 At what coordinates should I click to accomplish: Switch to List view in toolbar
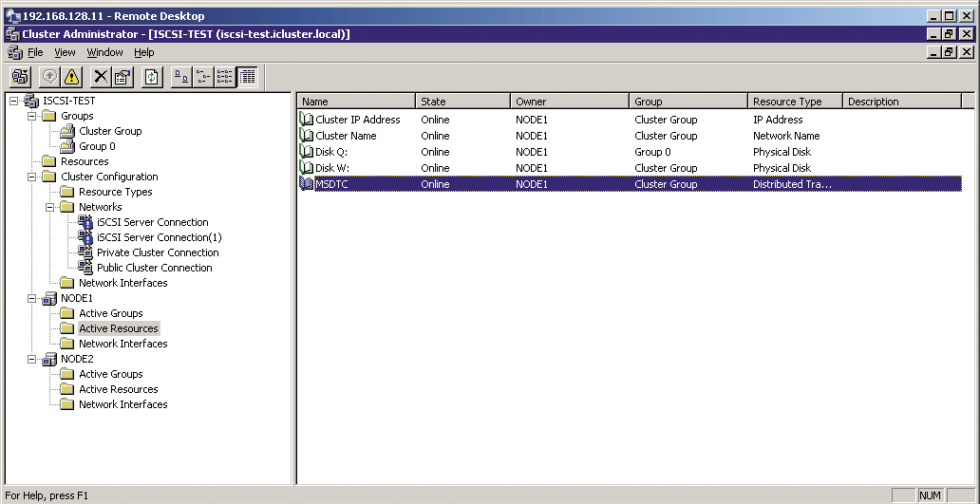point(224,77)
